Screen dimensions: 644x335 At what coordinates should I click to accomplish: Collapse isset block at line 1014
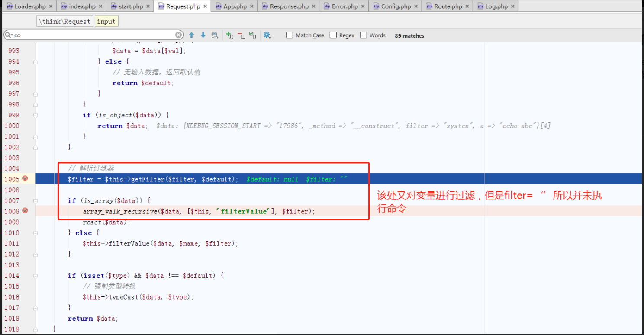(x=35, y=276)
